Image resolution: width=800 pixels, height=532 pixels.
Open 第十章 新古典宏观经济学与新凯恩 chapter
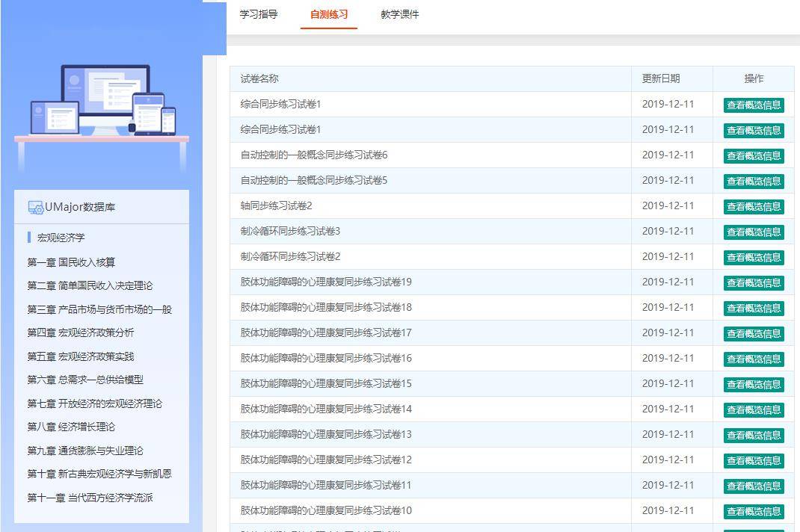(x=99, y=474)
